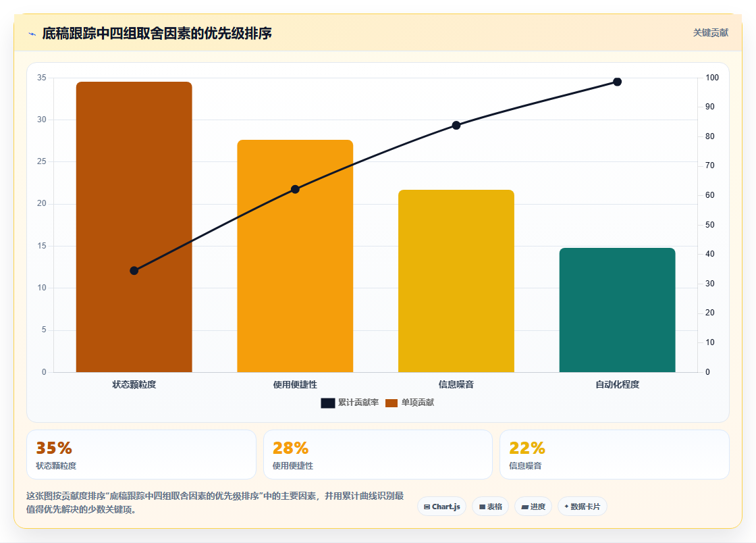Click the icon inside Chart.js chip
This screenshot has width=756, height=543.
pos(427,507)
